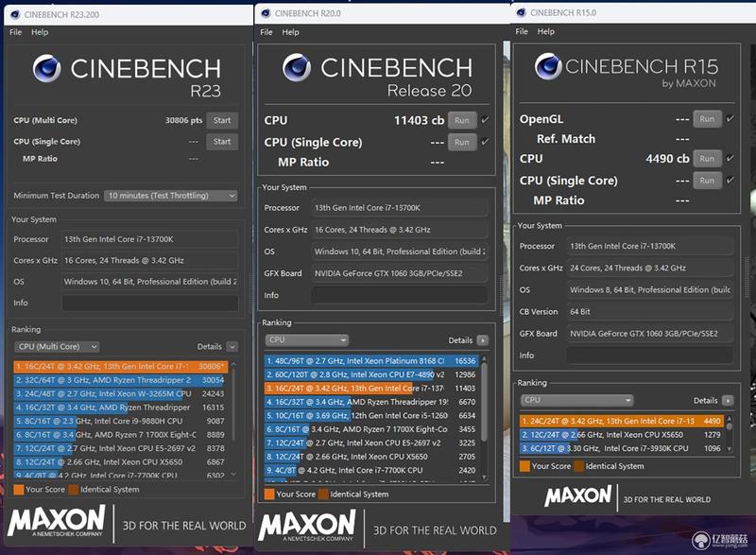Select R20 highlighted row 13th Gen Intel Core 11403
Viewport: 756px width, 555px height.
coord(371,389)
